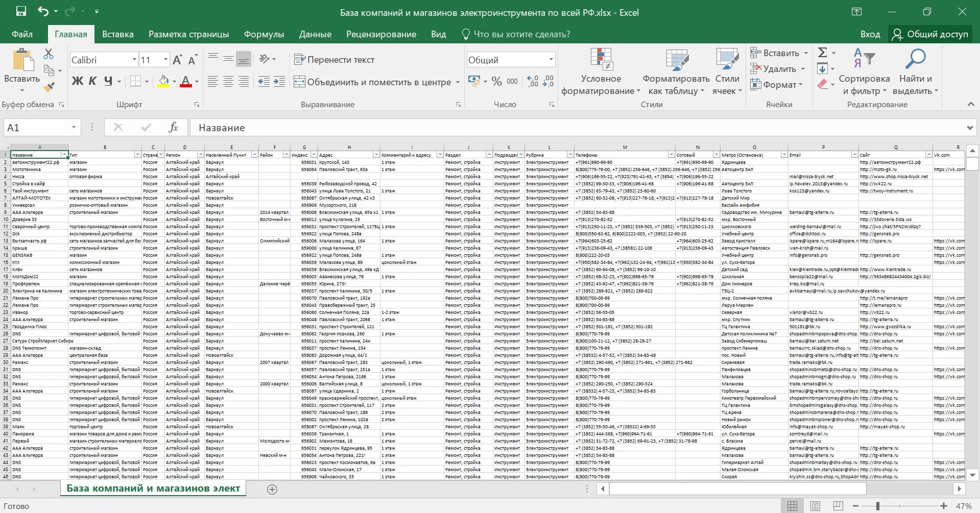The width and height of the screenshot is (980, 513).
Task: Switch to Рецензирование tab
Action: 381,34
